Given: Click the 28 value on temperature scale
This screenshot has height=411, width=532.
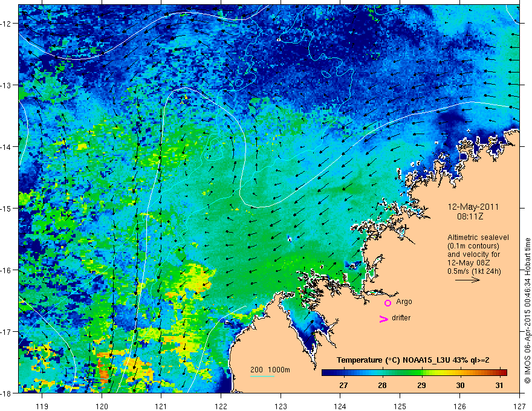Looking at the screenshot, I should click(x=382, y=385).
